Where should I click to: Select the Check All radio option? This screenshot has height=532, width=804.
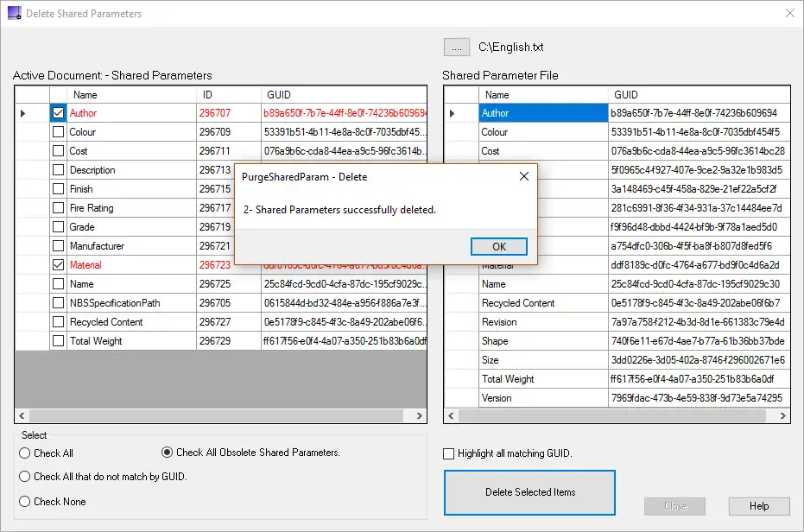(25, 453)
